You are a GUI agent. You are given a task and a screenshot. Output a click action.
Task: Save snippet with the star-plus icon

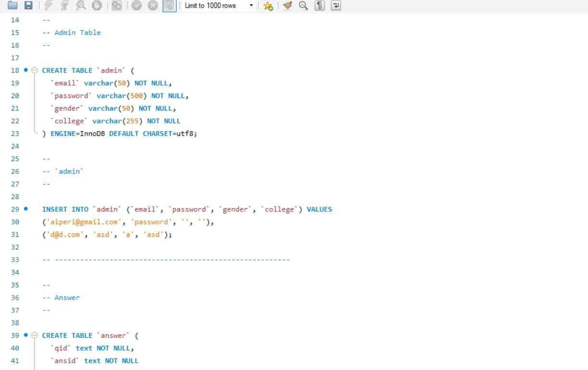coord(269,6)
